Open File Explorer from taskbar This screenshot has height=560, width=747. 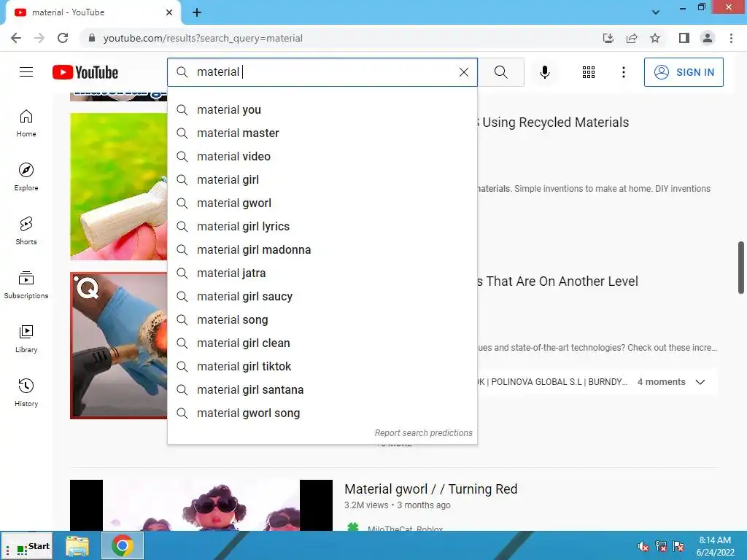point(77,546)
